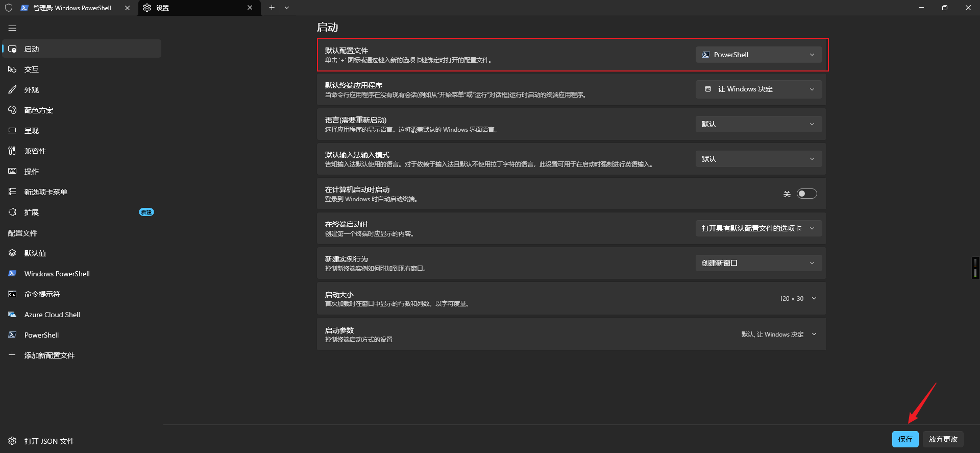Click the 默认, 让 Windows 决定 value text

pyautogui.click(x=772, y=334)
